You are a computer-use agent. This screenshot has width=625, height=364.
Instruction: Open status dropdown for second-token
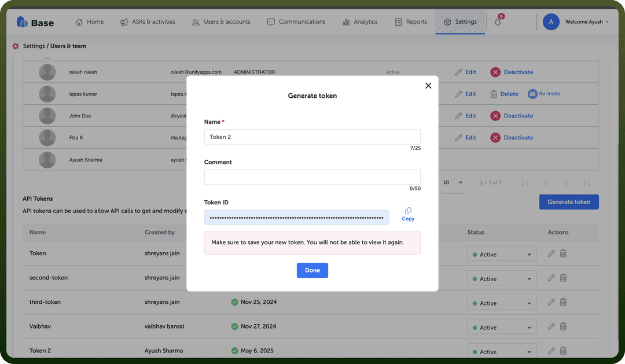click(502, 279)
